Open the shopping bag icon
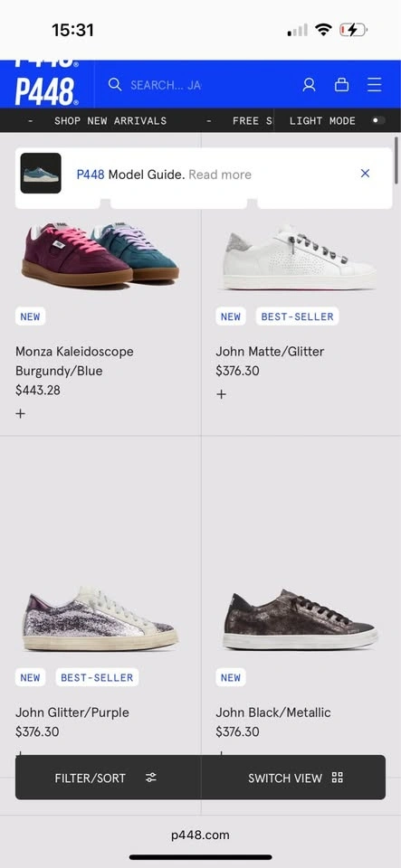The width and height of the screenshot is (401, 868). pyautogui.click(x=342, y=85)
